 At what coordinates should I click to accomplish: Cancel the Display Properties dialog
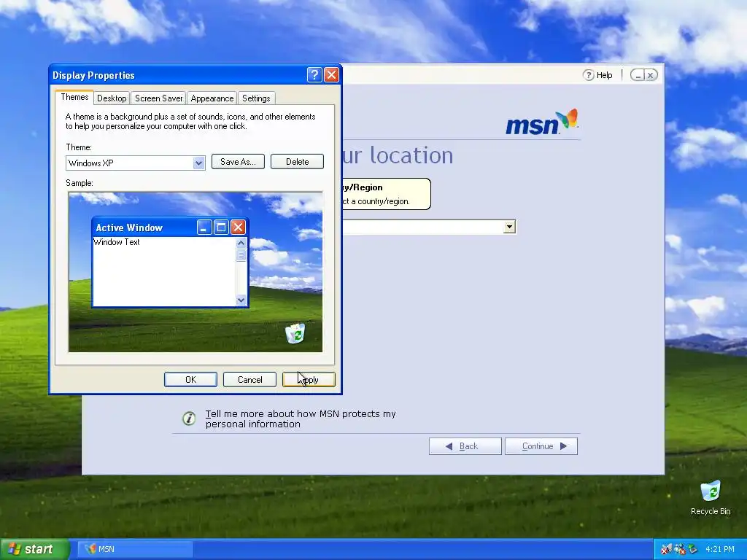(x=249, y=379)
